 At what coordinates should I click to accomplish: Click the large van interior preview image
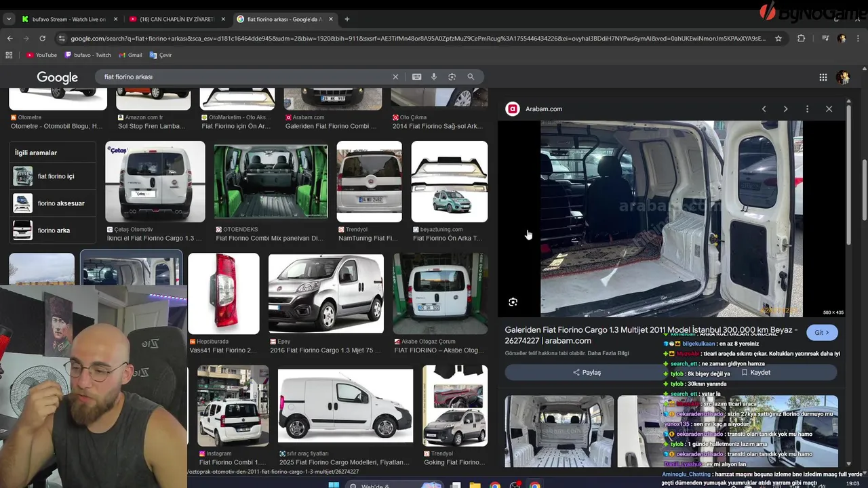[671, 219]
